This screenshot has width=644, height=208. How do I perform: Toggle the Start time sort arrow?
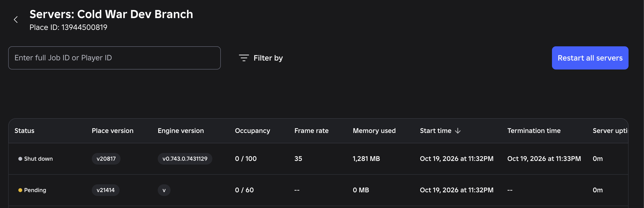pos(458,131)
